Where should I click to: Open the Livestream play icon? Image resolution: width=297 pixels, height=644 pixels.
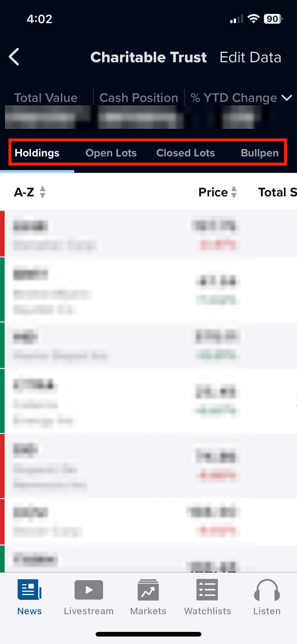[89, 590]
